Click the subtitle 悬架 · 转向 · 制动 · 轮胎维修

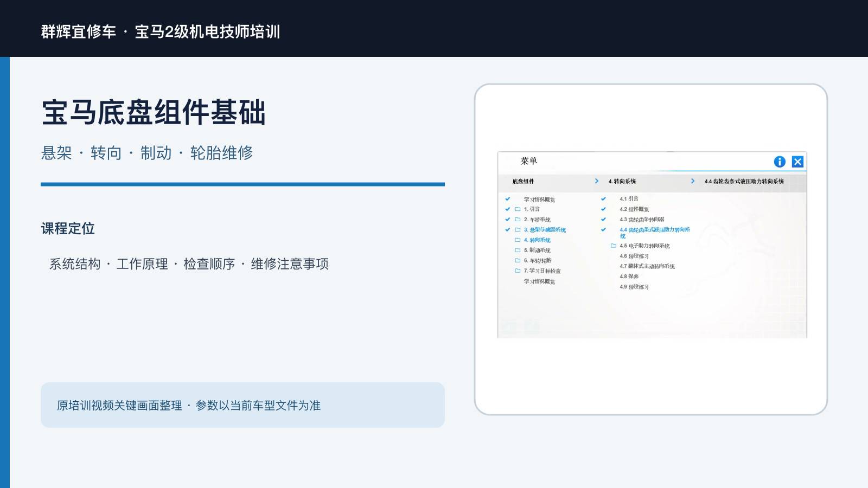coord(147,153)
